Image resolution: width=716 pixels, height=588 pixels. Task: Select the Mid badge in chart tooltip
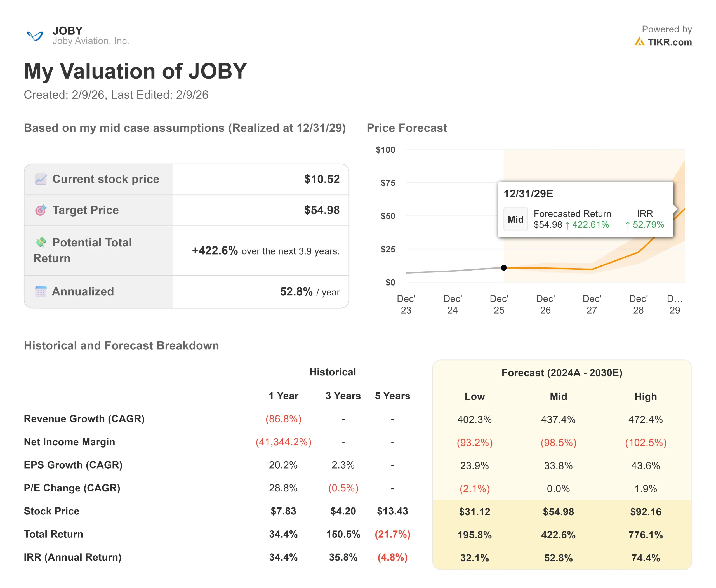(515, 219)
